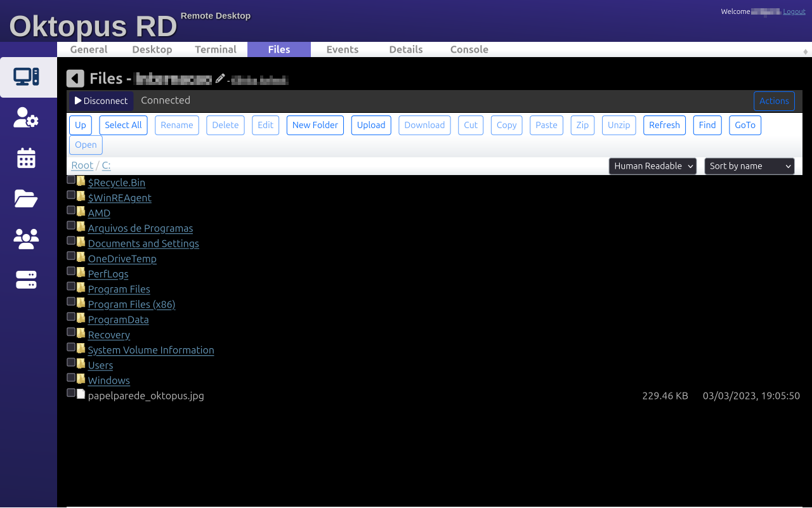Open the Program Files (x86) folder link
The image size is (812, 508).
tap(131, 304)
